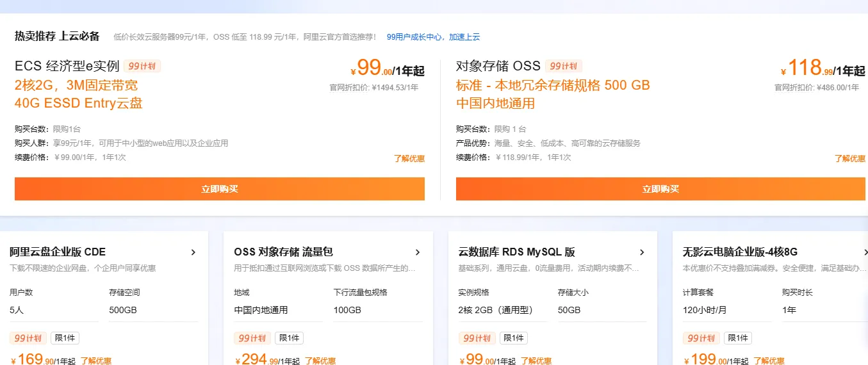Click the 限1件 tag in RDS MySQL card

pyautogui.click(x=513, y=338)
